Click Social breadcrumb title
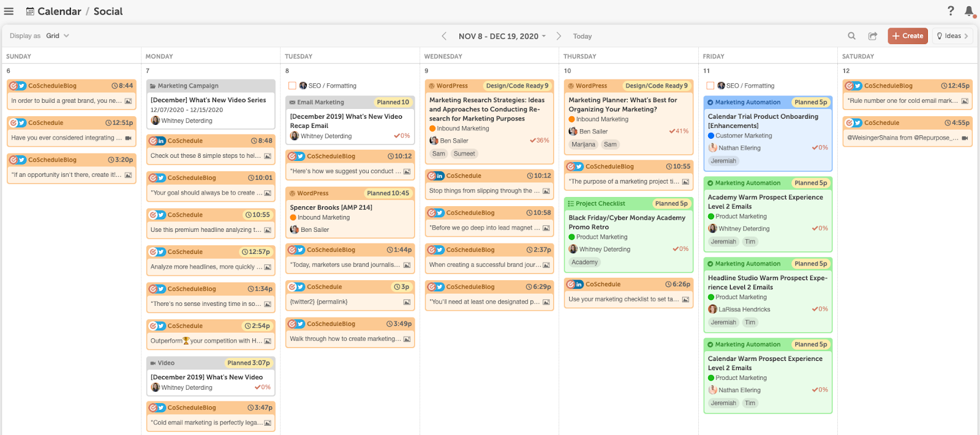 [x=108, y=11]
